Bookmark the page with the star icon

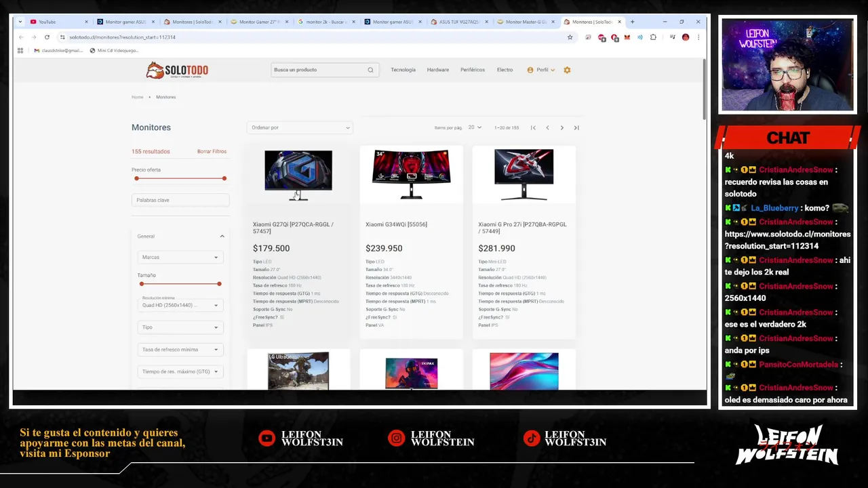click(x=570, y=37)
